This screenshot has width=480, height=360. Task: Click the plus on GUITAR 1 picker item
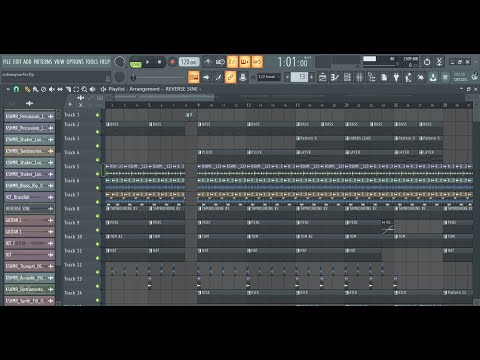click(51, 232)
